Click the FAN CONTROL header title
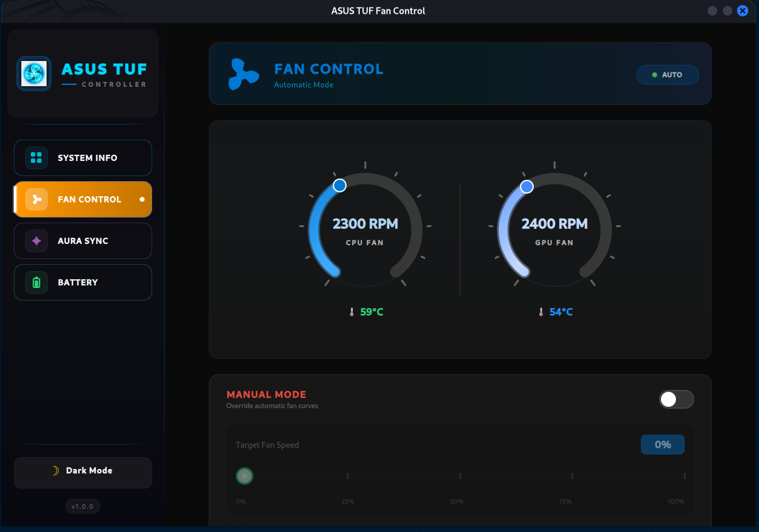The height and width of the screenshot is (532, 759). pyautogui.click(x=329, y=69)
